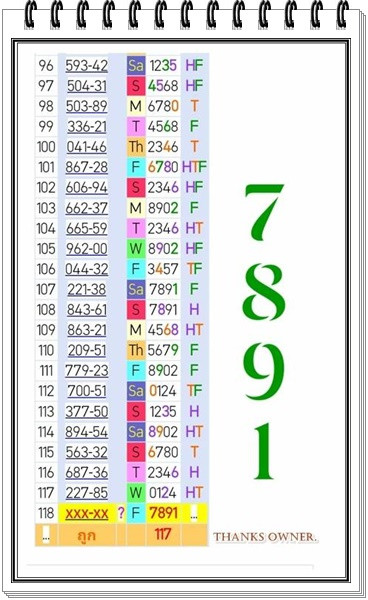Click the THANKS OWNER text
The height and width of the screenshot is (600, 368).
pyautogui.click(x=265, y=537)
